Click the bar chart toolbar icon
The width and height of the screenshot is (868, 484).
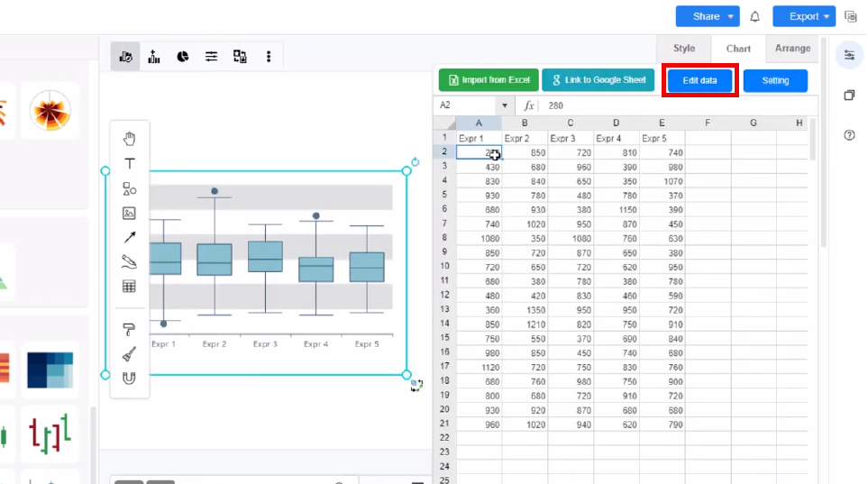pos(154,57)
